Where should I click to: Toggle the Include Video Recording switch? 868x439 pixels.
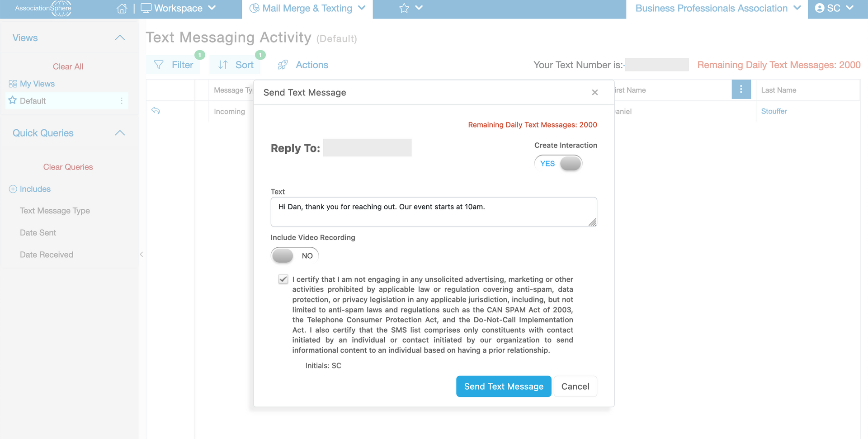click(295, 255)
